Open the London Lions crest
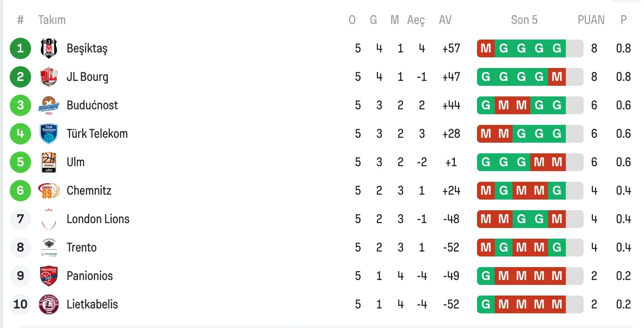 point(49,219)
